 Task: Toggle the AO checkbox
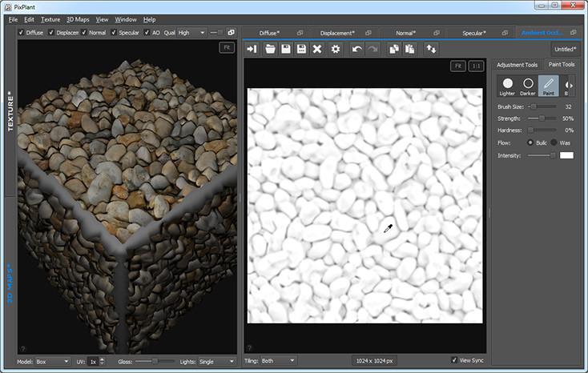147,33
